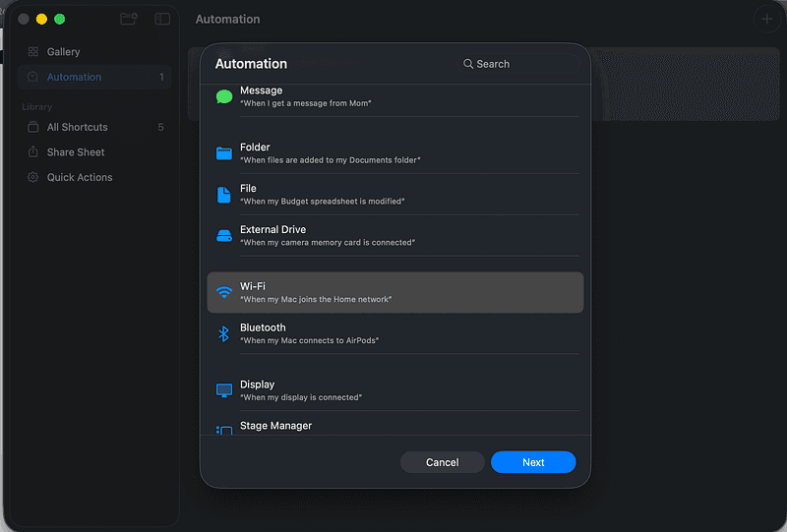Click "When my camera memory card is connected"
Screen dimensions: 787x532
point(328,243)
